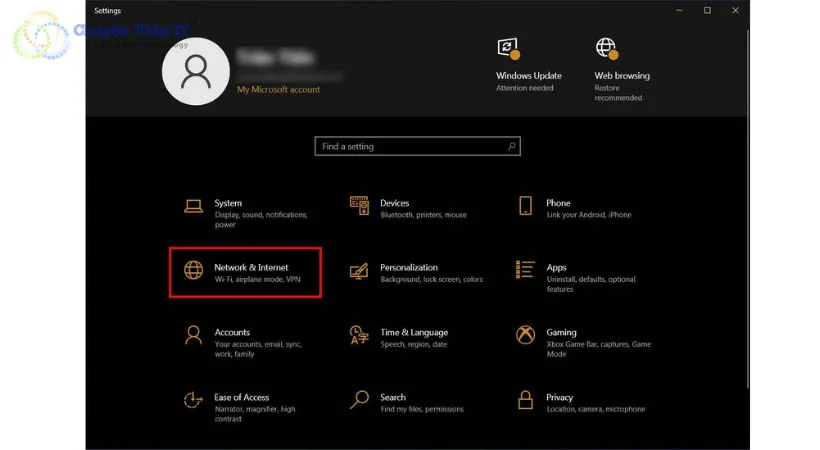Select the Search magnifier category icon
The height and width of the screenshot is (450, 820).
(359, 401)
